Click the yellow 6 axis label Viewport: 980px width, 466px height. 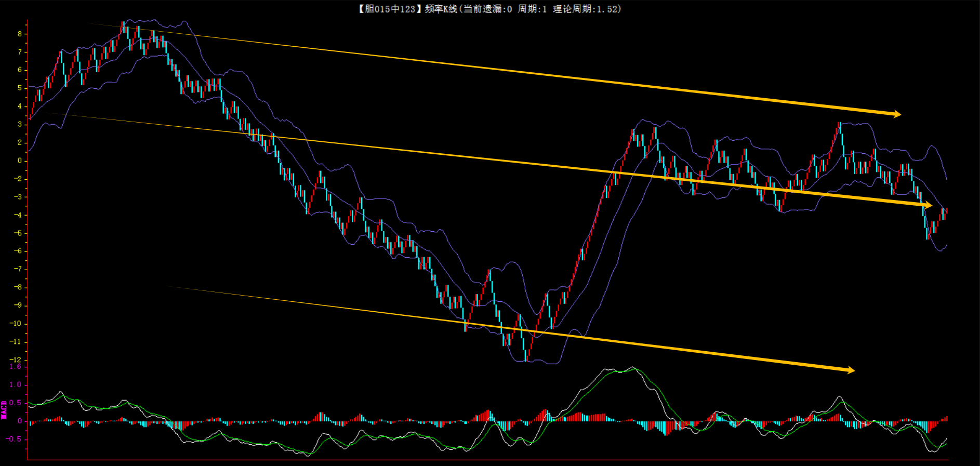[x=20, y=70]
